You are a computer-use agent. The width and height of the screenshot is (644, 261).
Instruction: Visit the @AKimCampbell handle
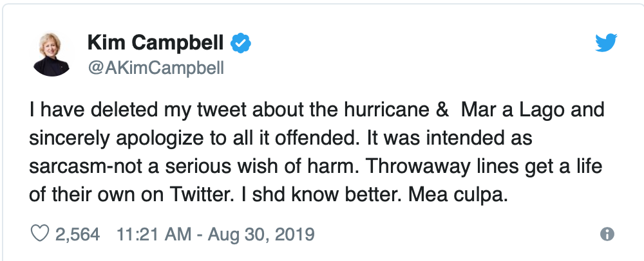(x=156, y=67)
